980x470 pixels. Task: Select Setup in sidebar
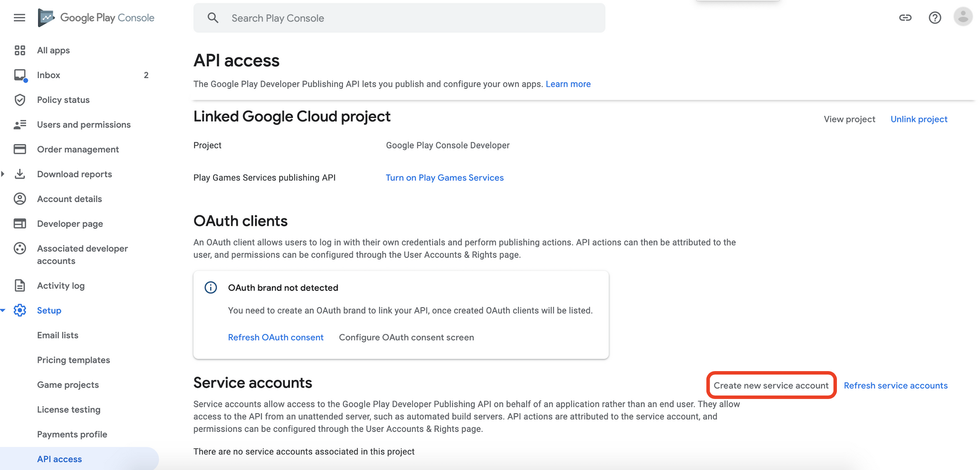49,310
